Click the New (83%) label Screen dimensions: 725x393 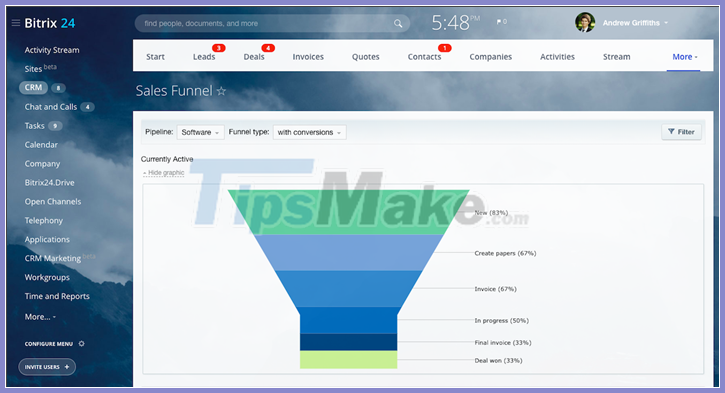click(491, 213)
